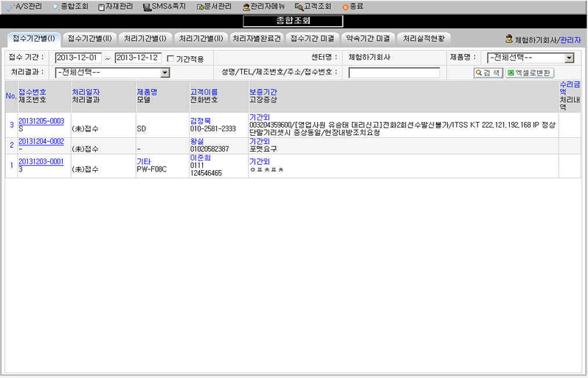588x378 pixels.
Task: Toggle the 기간적용 checkbox
Action: click(170, 58)
